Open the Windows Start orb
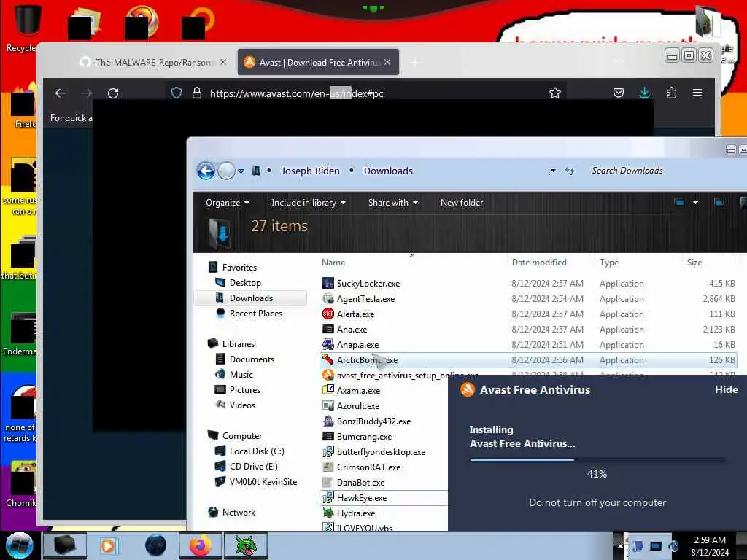Viewport: 747px width, 560px height. (x=20, y=545)
